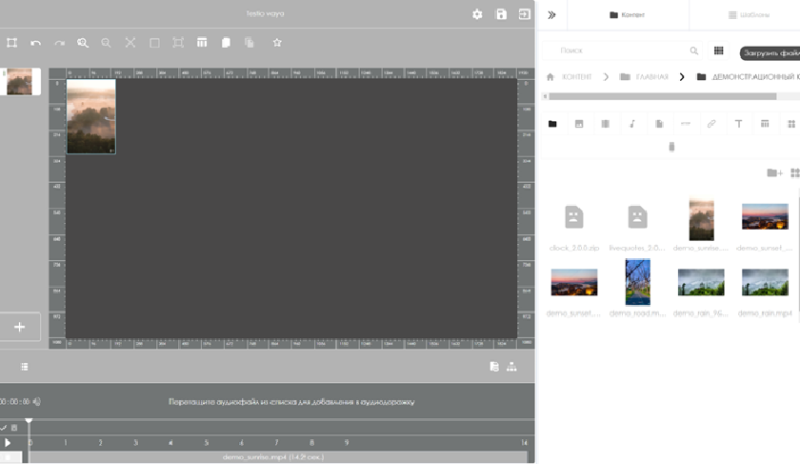
Task: Filter content by audio note icon
Action: point(632,124)
